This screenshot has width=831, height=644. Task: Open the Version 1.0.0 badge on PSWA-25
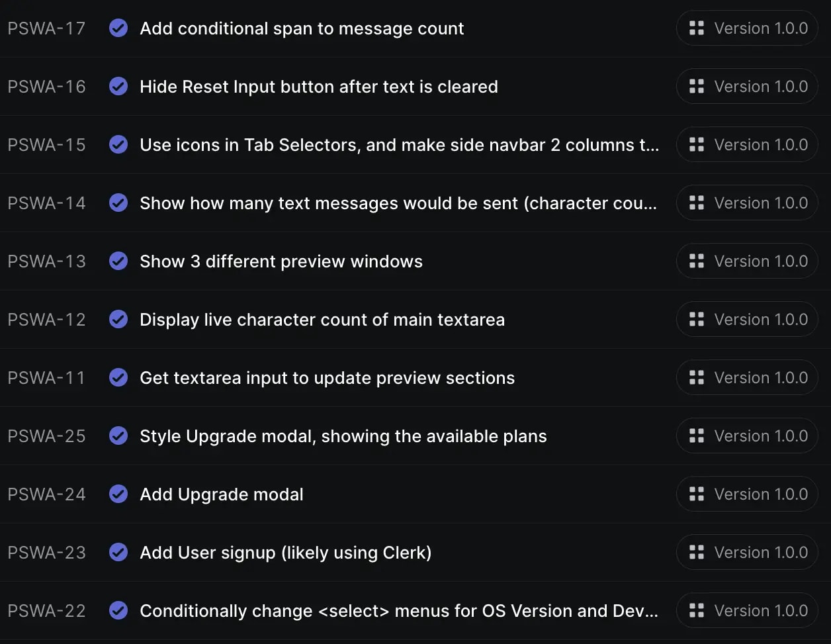tap(747, 436)
